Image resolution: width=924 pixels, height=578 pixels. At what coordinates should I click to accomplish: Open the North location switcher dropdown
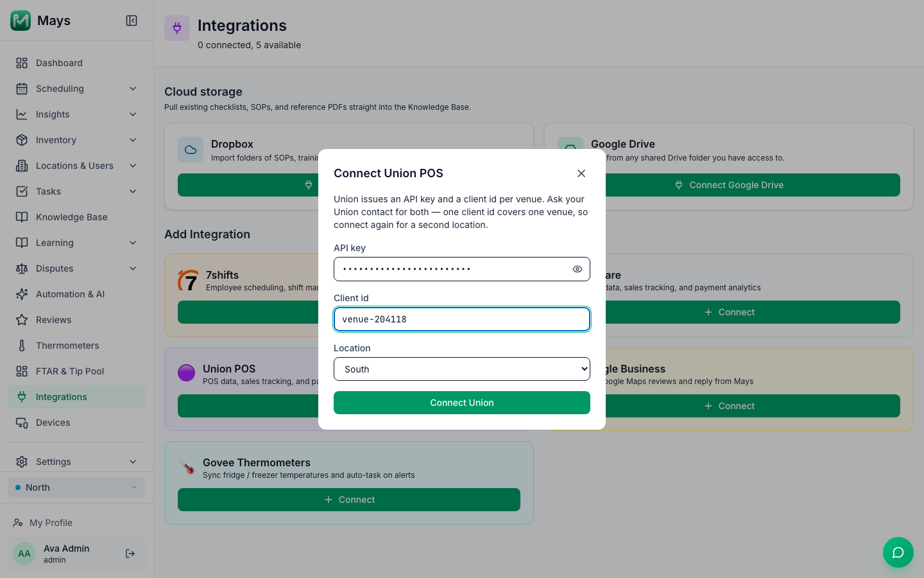click(77, 487)
